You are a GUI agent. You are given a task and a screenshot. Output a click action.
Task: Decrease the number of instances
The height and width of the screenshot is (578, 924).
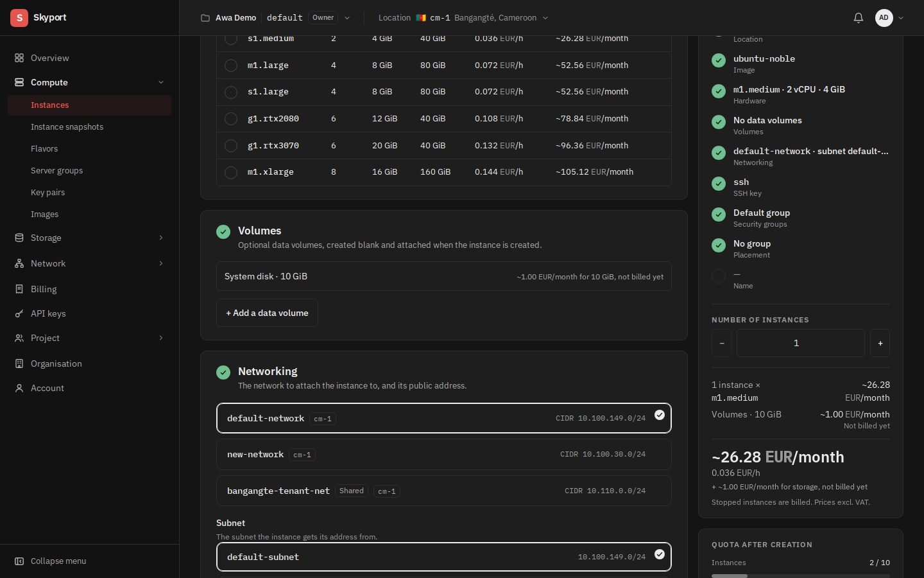coord(721,343)
